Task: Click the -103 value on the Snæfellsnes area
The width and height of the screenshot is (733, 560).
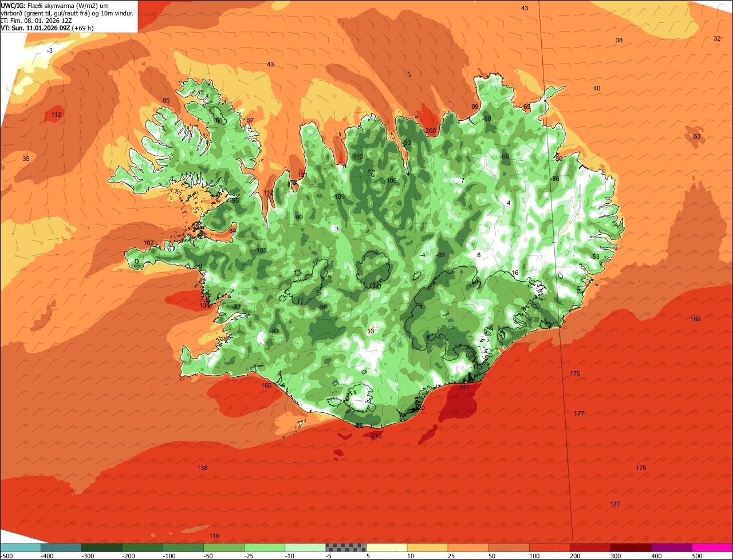Action: tap(260, 250)
